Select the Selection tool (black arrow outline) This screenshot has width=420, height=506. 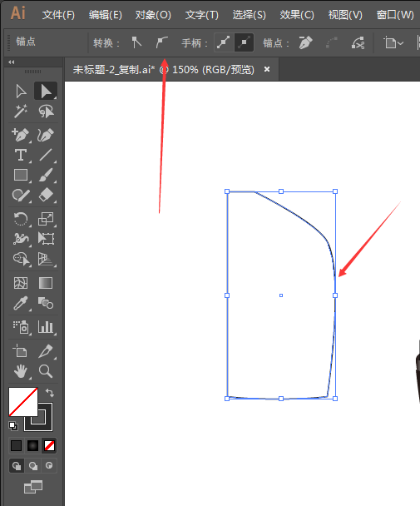point(21,92)
